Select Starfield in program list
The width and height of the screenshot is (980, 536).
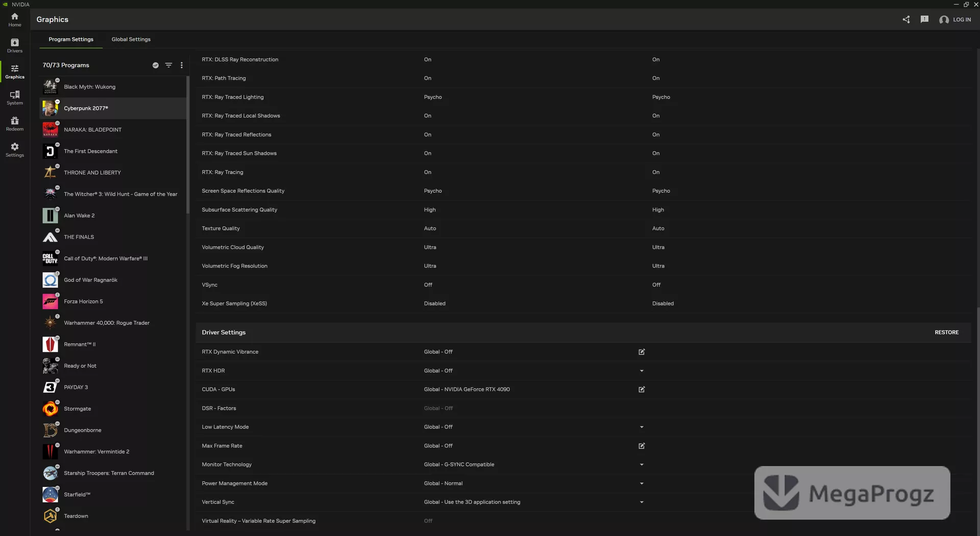coord(113,494)
